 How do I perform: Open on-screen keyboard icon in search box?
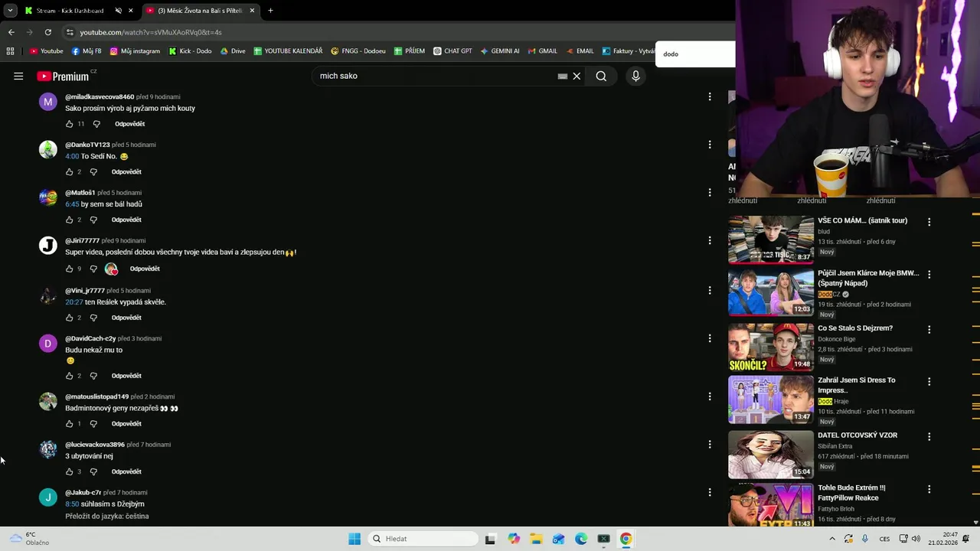562,76
